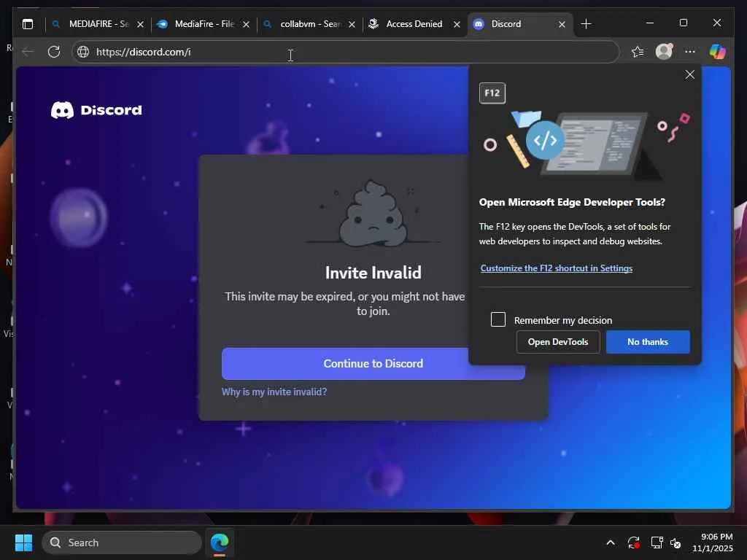Select the Discord tab
The height and width of the screenshot is (560, 747).
(519, 24)
